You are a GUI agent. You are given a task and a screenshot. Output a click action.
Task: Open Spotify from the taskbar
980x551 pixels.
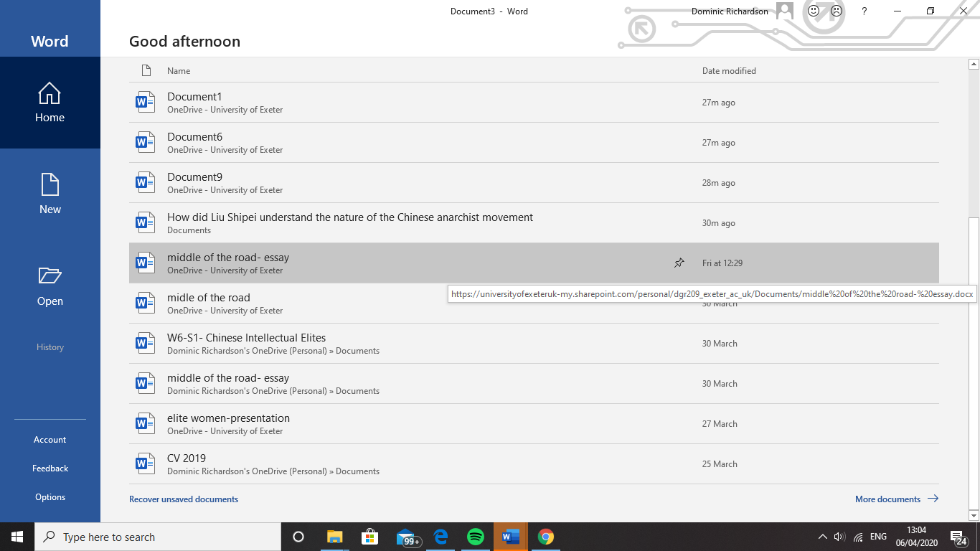coord(476,537)
